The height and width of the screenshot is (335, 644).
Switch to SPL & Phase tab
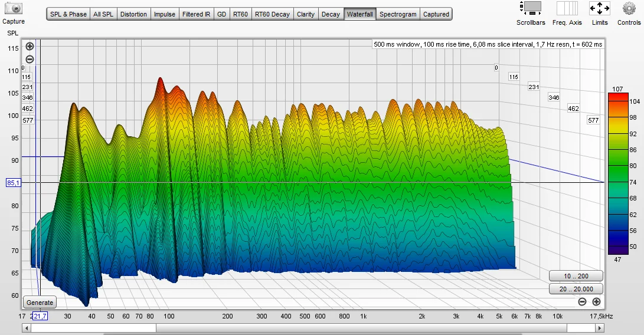tap(68, 14)
